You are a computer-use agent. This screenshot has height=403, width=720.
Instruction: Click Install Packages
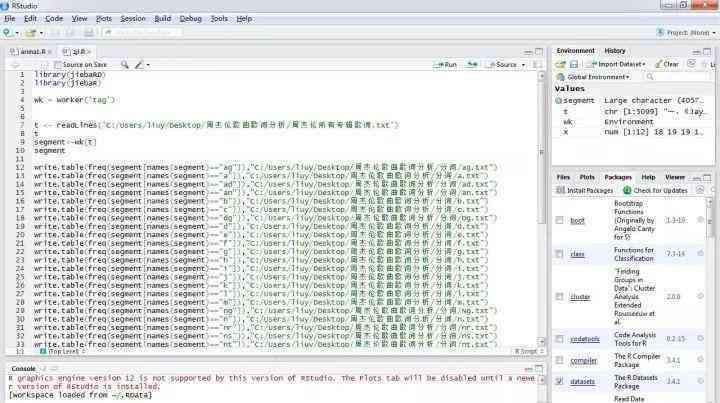[x=585, y=190]
